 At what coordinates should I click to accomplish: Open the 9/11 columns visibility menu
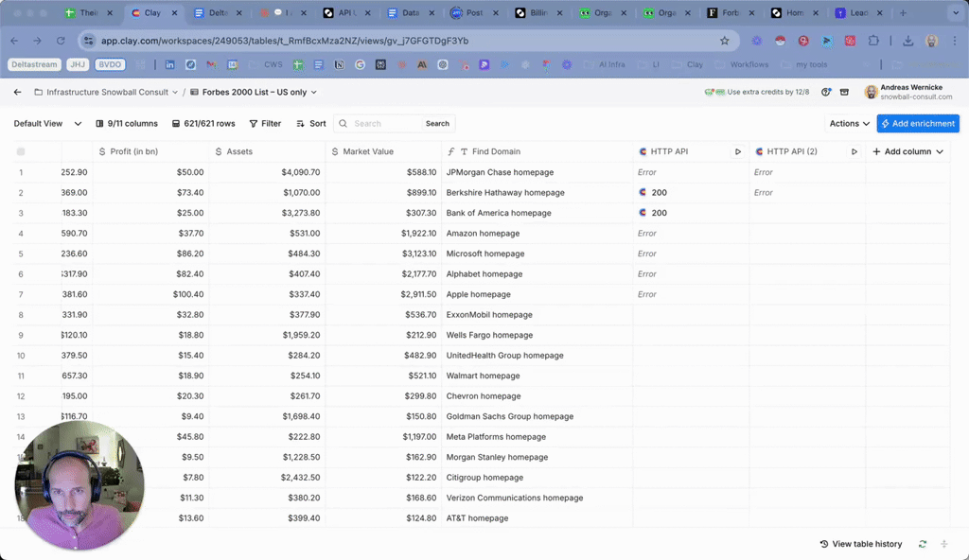point(127,124)
